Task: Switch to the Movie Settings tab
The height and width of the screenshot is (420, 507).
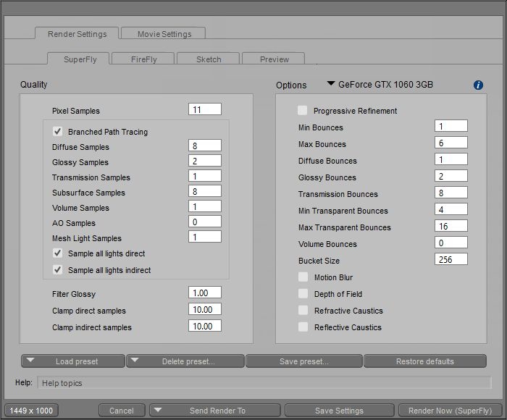Action: (162, 34)
